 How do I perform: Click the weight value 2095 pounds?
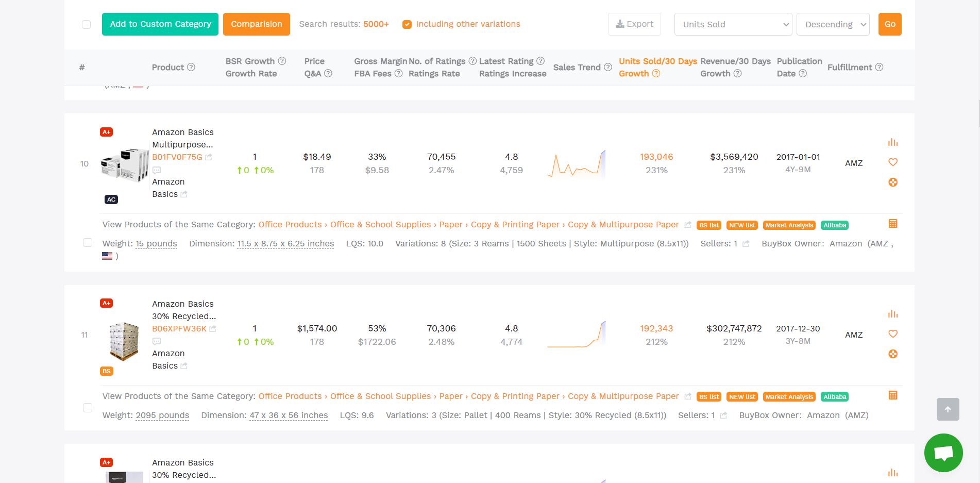coord(162,415)
